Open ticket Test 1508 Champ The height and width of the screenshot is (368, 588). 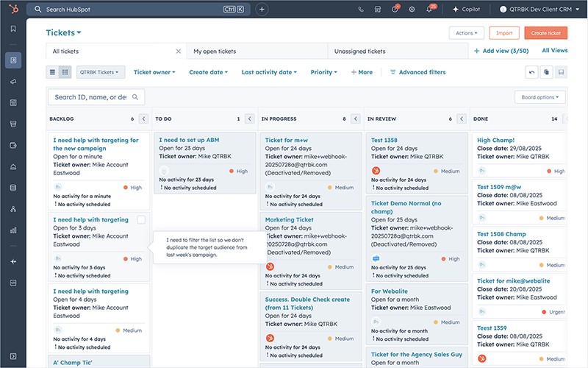click(x=501, y=234)
